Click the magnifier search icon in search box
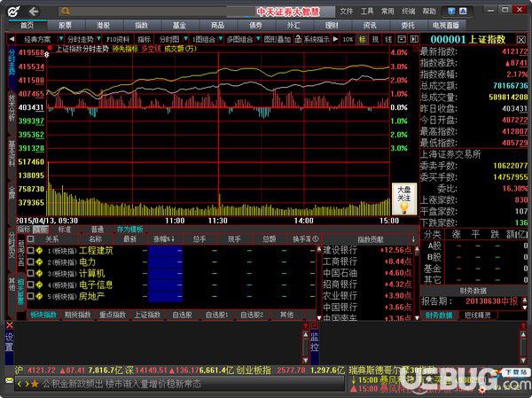Image resolution: width=532 pixels, height=398 pixels. point(66,12)
